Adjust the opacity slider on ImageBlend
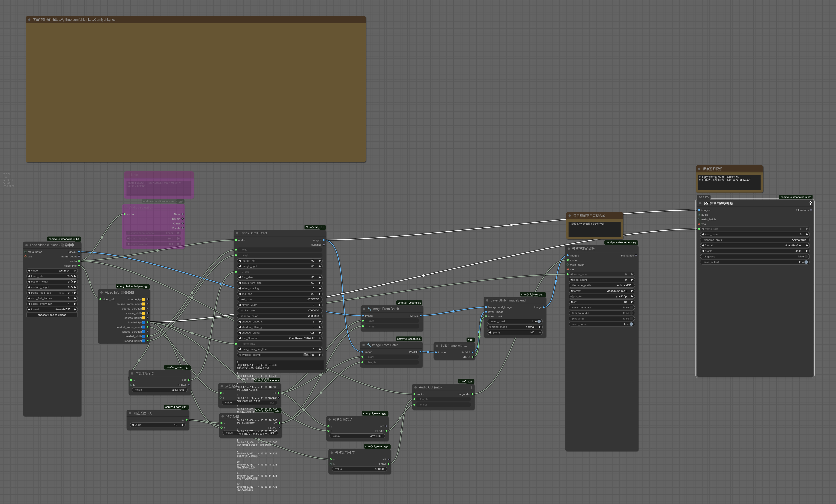The image size is (836, 504). [x=514, y=332]
